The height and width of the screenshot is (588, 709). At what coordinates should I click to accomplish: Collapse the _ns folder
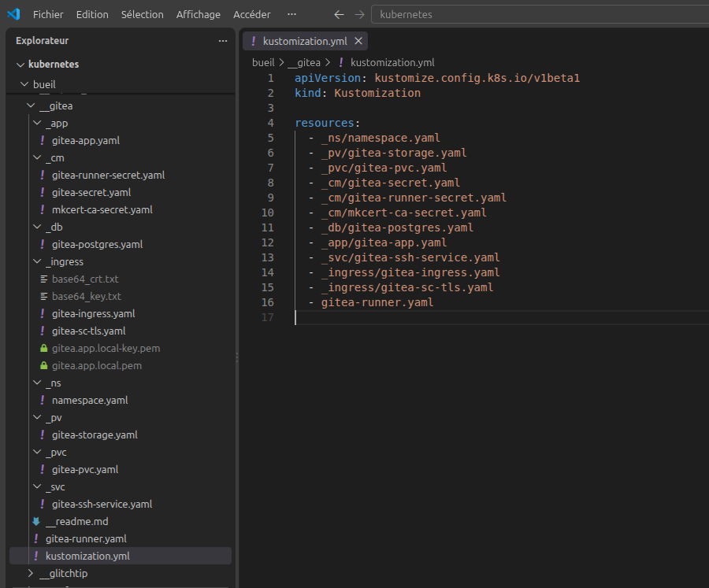38,383
